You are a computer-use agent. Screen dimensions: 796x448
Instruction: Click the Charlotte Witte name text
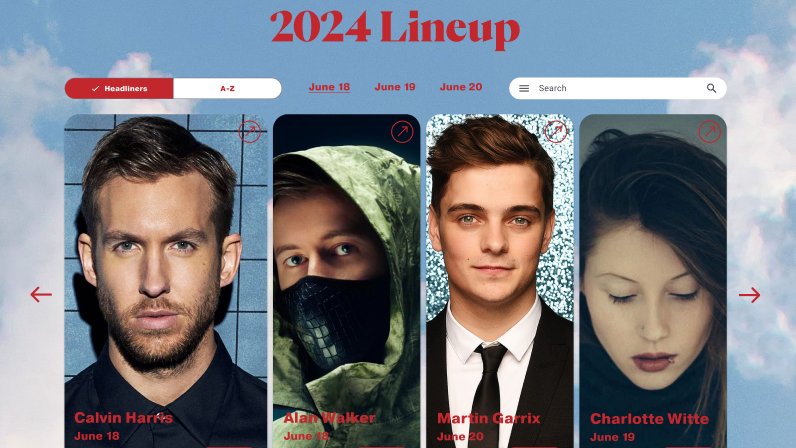tap(650, 419)
